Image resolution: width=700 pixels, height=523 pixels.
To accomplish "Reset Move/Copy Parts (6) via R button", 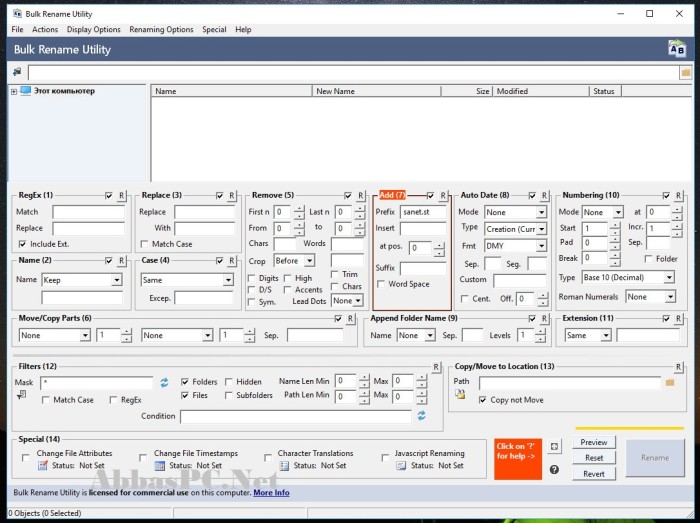I will 350,319.
